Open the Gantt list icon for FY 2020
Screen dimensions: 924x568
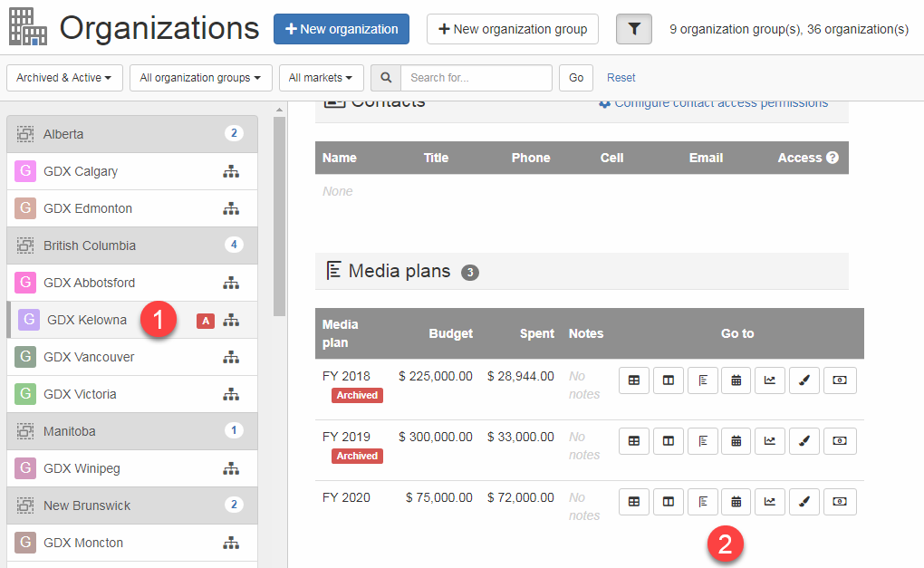click(702, 502)
